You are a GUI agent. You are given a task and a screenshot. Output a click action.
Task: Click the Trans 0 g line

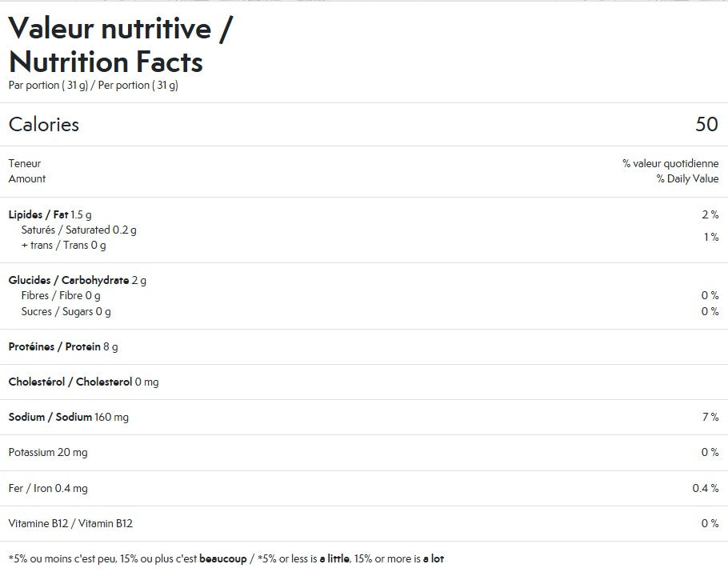63,245
